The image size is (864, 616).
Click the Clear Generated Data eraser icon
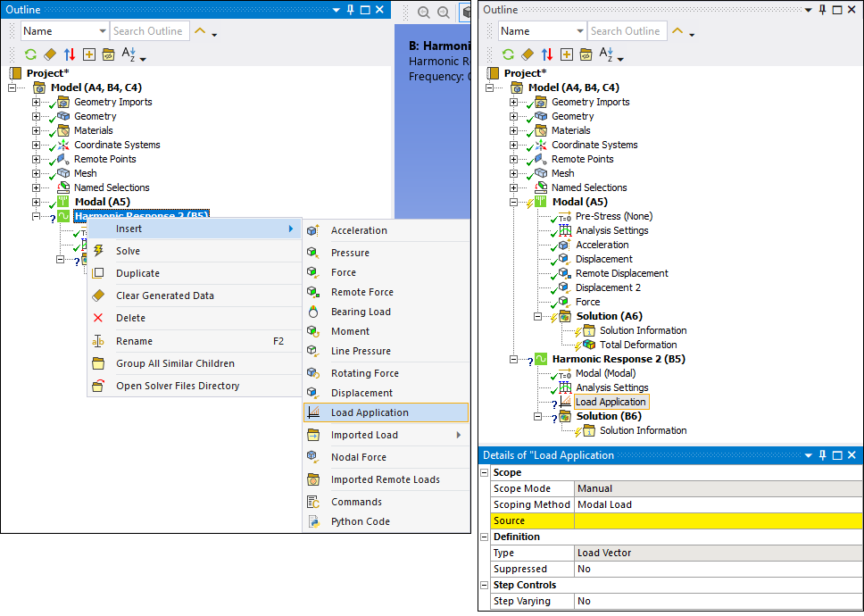(98, 296)
